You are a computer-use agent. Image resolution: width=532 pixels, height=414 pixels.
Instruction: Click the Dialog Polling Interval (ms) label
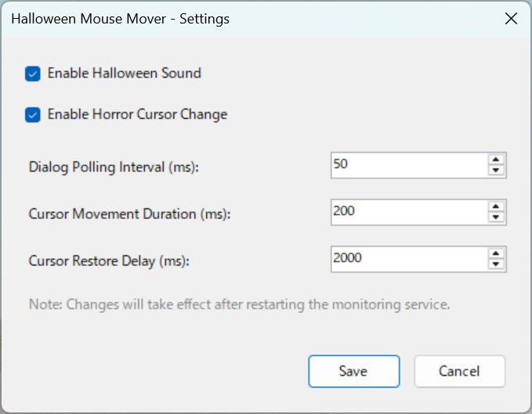(x=114, y=167)
